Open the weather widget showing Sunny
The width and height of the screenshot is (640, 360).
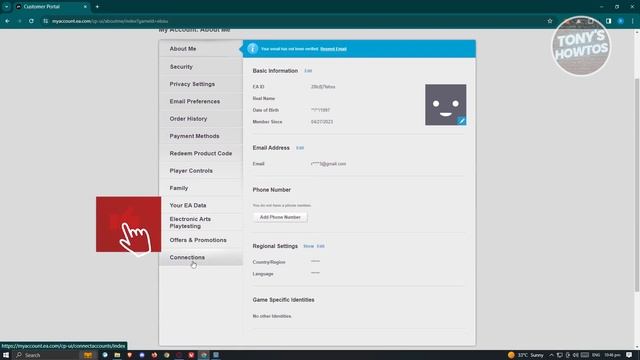coord(526,355)
